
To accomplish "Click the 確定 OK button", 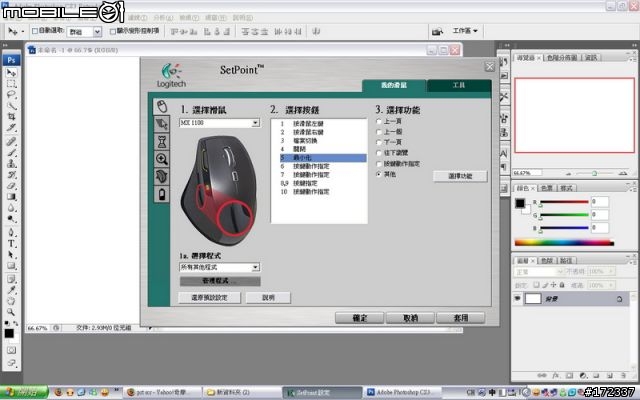I will [x=360, y=318].
